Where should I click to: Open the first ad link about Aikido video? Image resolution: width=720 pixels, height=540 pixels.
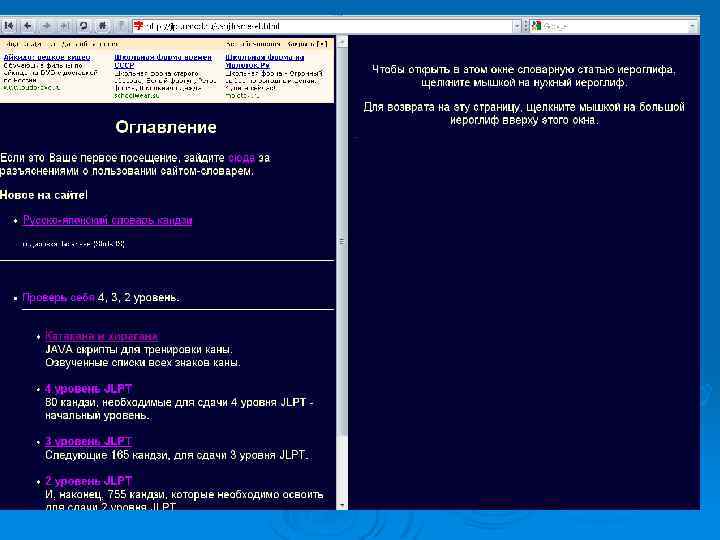47,57
